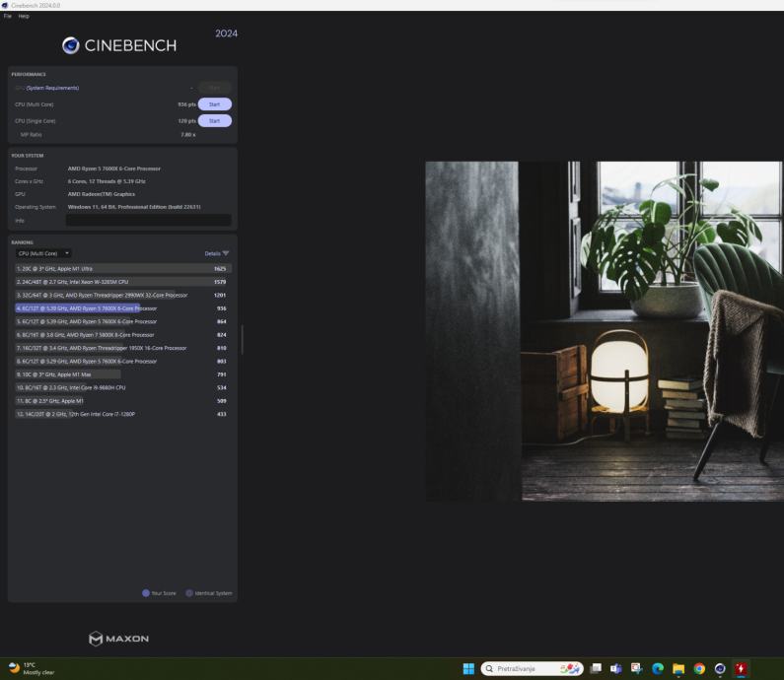The height and width of the screenshot is (680, 784).
Task: Switch to Cinebench taskbar icon
Action: coord(720,668)
